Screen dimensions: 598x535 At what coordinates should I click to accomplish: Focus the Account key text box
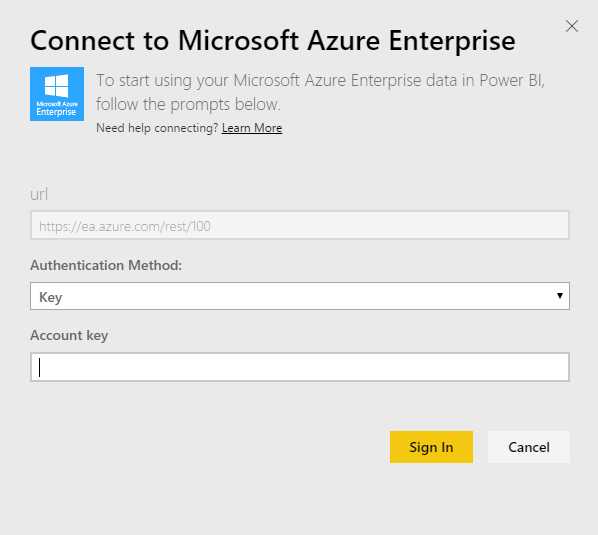coord(300,367)
